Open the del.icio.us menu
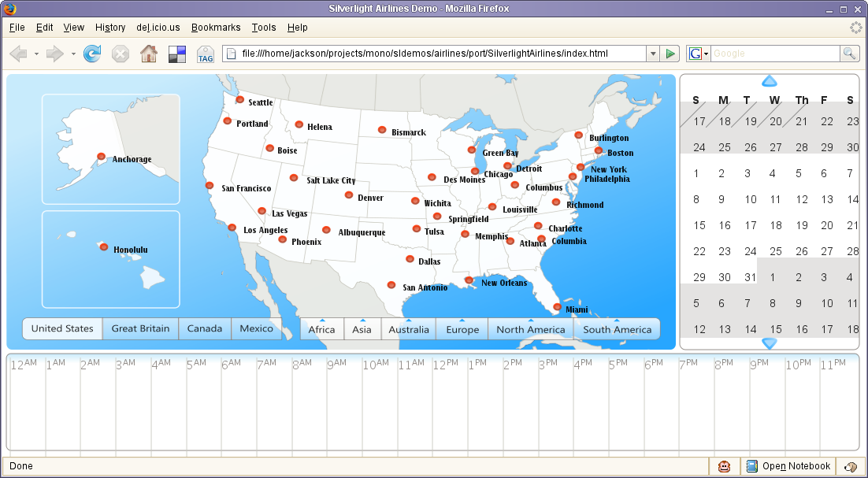 tap(158, 27)
